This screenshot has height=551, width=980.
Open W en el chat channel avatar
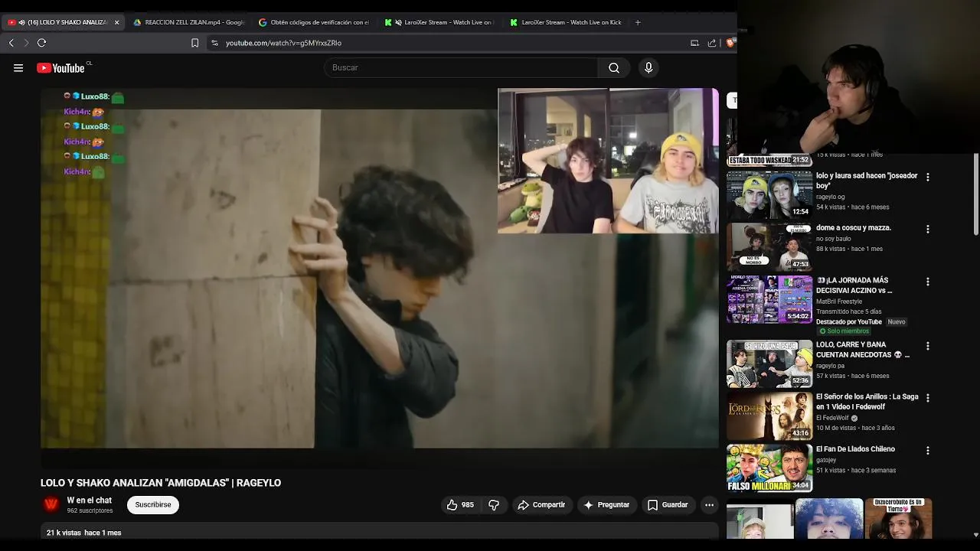point(51,504)
